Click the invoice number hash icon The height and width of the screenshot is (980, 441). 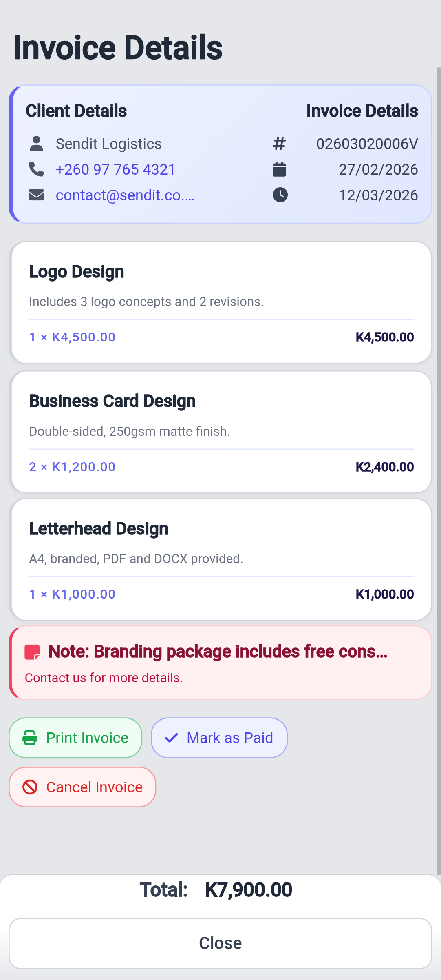[x=279, y=144]
